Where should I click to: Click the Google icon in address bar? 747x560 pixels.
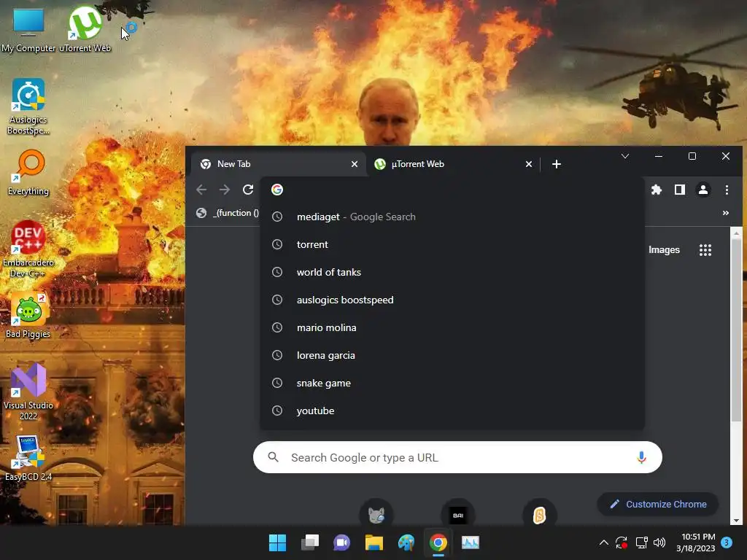[x=276, y=190]
